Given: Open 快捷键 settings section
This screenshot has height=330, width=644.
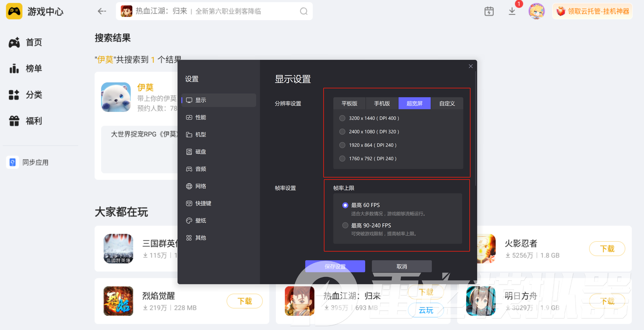Looking at the screenshot, I should (203, 203).
